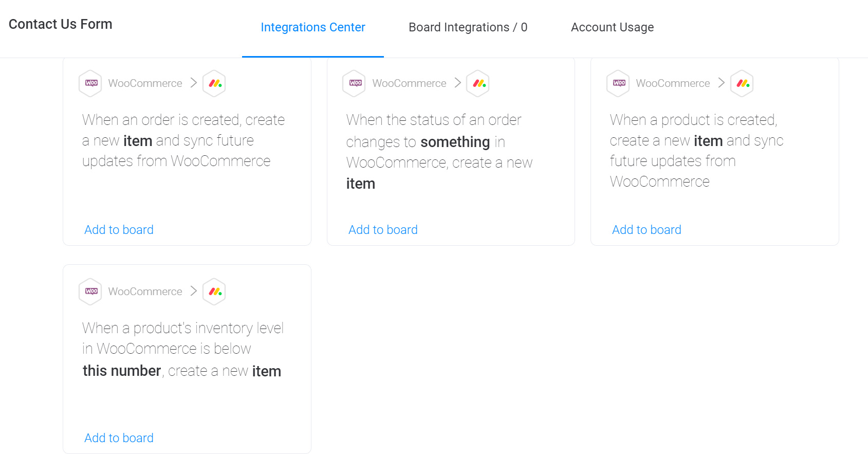
Task: Select bold 'this number' field in inventory recipe
Action: click(122, 371)
